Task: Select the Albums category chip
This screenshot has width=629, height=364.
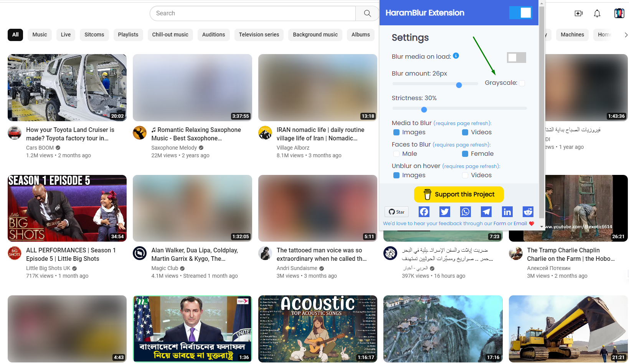Action: click(x=361, y=35)
